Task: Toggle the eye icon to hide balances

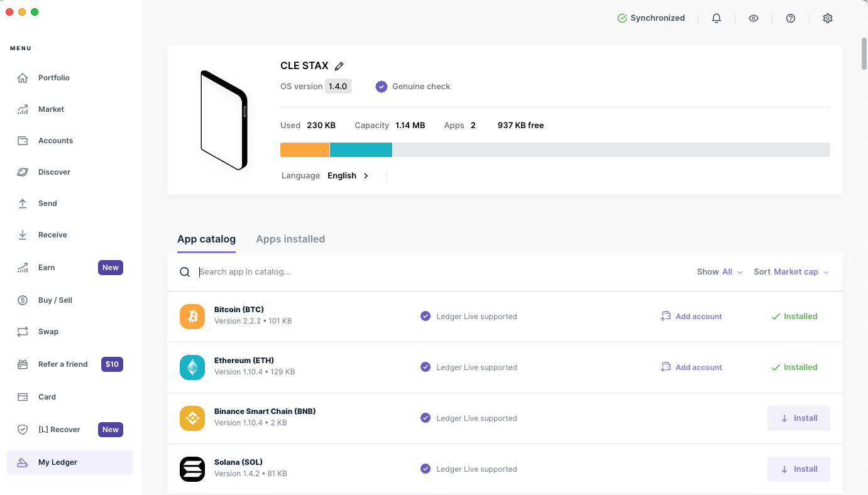Action: click(x=754, y=18)
